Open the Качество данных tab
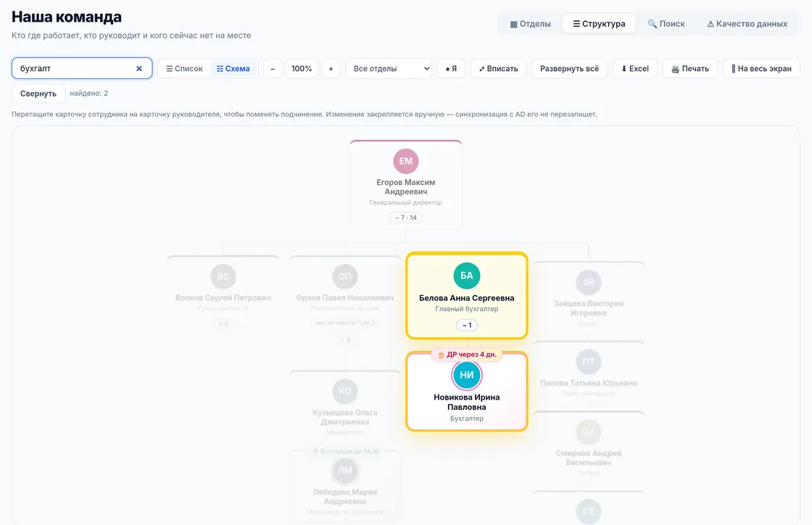Screen dimensions: 812x525 tap(747, 24)
